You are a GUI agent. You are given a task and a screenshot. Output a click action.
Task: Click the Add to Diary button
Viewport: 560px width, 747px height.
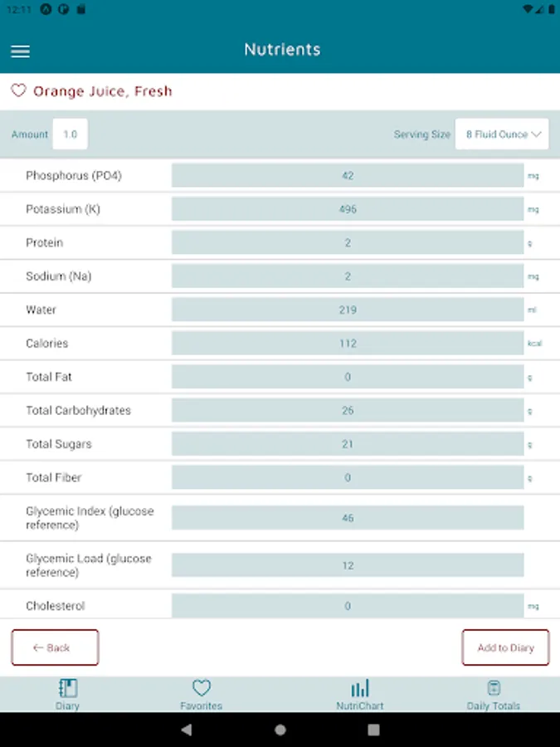coord(505,647)
